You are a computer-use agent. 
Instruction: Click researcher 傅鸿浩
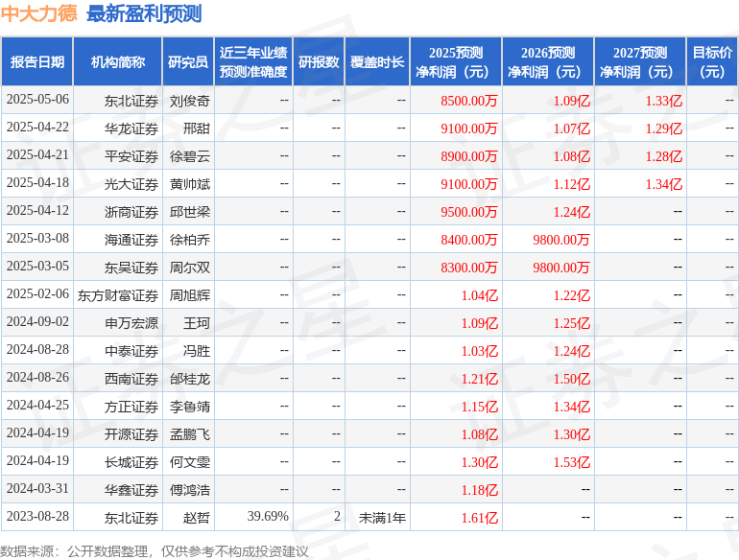[x=189, y=490]
